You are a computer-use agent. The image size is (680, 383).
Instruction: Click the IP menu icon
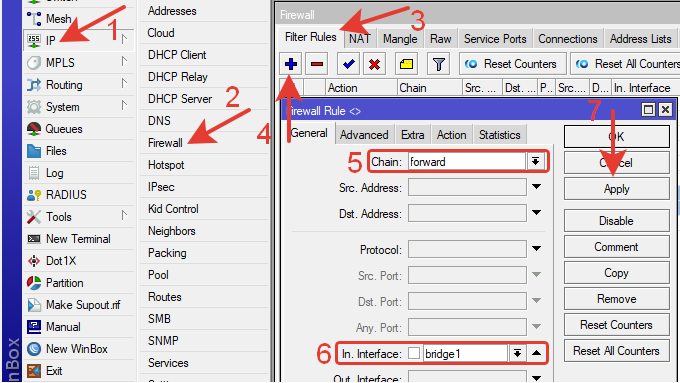tap(34, 41)
